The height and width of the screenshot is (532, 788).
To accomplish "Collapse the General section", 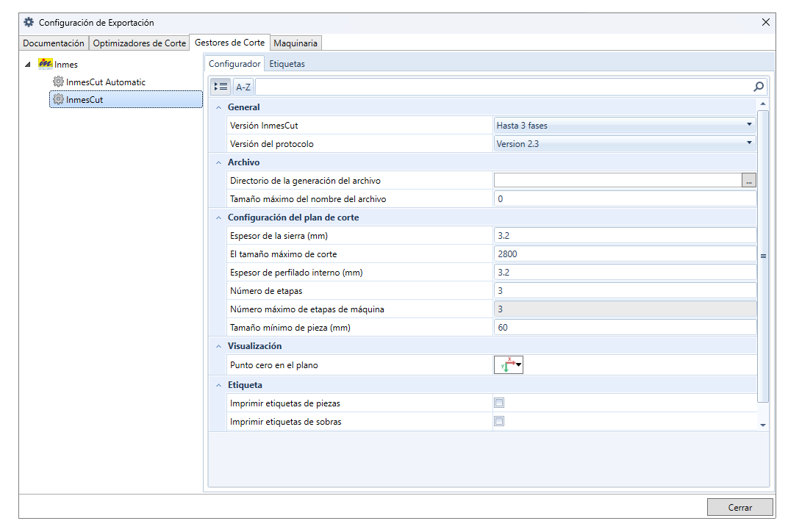I will click(x=218, y=107).
